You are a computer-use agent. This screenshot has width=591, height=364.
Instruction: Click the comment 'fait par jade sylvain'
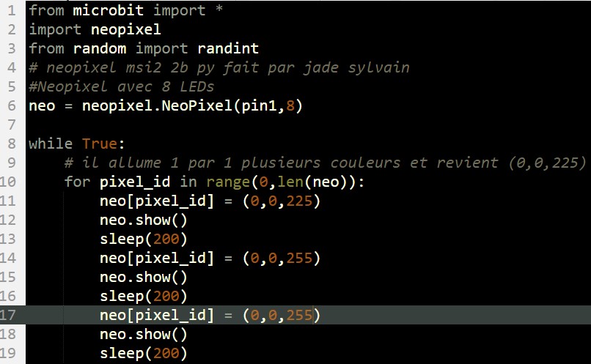(316, 68)
